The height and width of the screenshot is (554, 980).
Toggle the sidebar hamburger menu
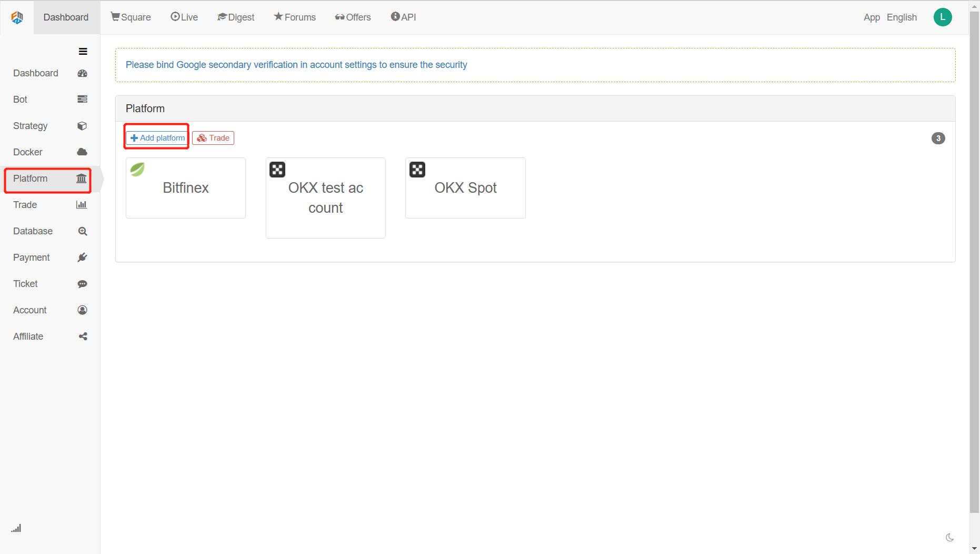point(83,52)
